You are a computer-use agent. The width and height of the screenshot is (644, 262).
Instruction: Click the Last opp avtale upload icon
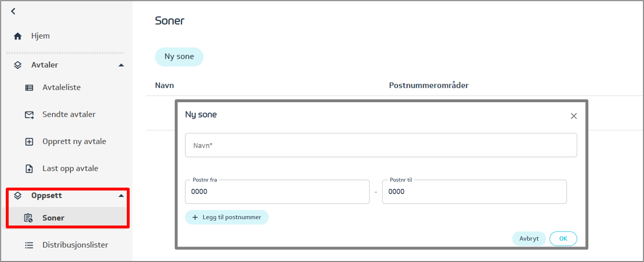click(29, 169)
